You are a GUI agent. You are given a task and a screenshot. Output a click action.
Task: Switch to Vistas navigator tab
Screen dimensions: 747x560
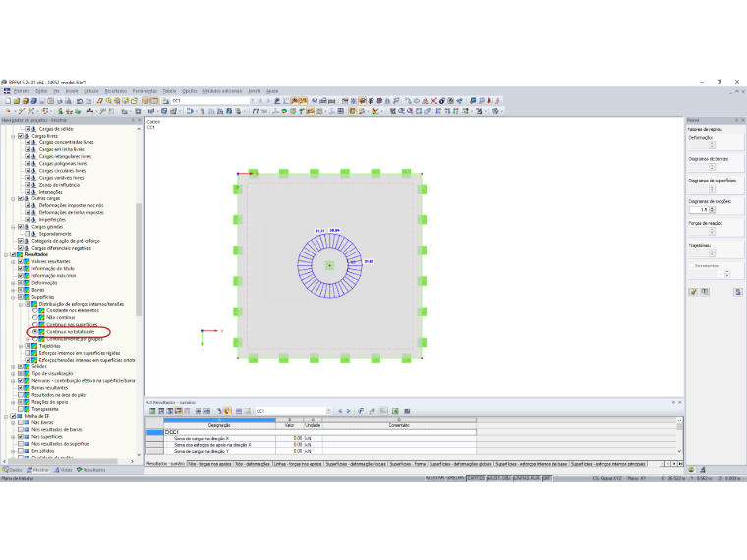coord(63,470)
